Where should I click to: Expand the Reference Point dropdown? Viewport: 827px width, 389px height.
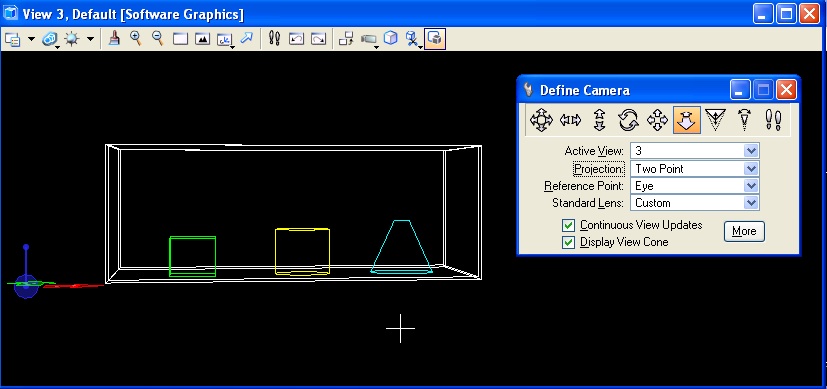(695, 186)
